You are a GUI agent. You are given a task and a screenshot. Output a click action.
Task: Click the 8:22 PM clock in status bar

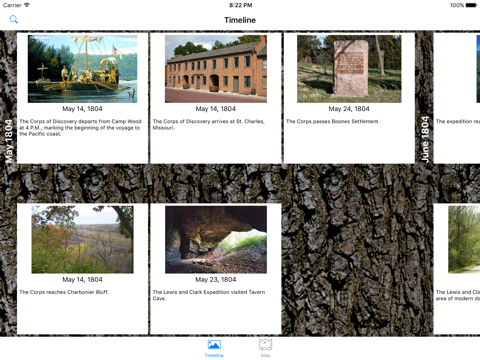[241, 5]
